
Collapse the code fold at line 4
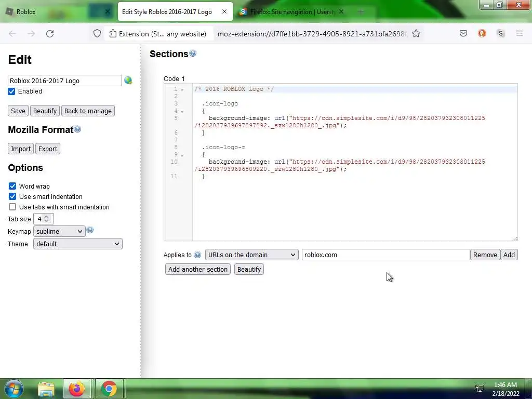tap(182, 112)
